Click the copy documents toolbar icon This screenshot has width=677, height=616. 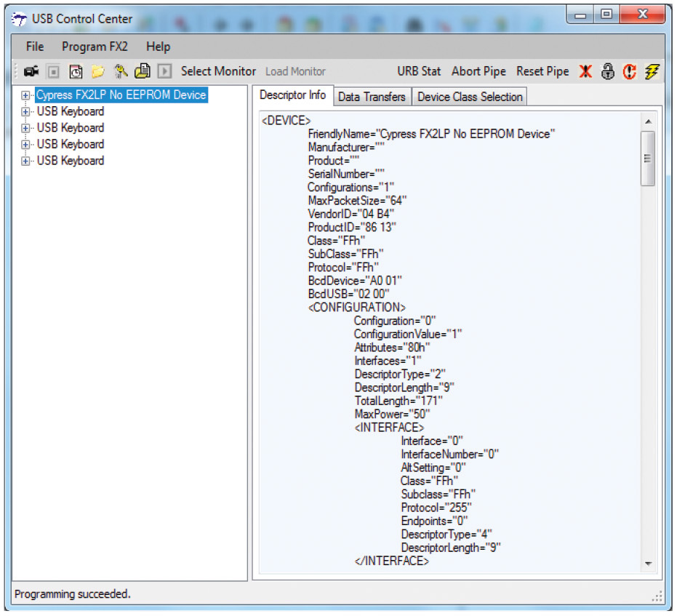point(143,71)
